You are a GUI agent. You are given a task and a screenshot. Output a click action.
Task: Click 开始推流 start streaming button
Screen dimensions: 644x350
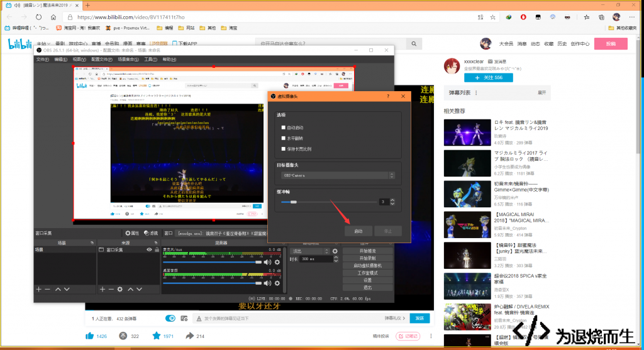click(367, 251)
